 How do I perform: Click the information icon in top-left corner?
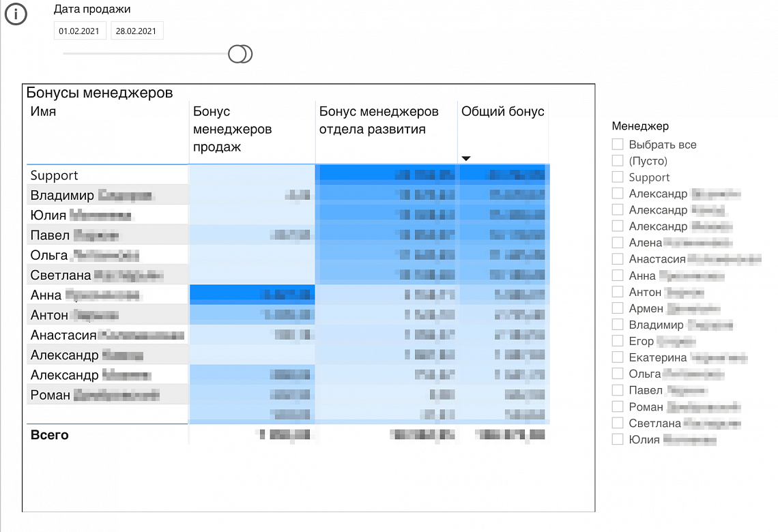(16, 15)
